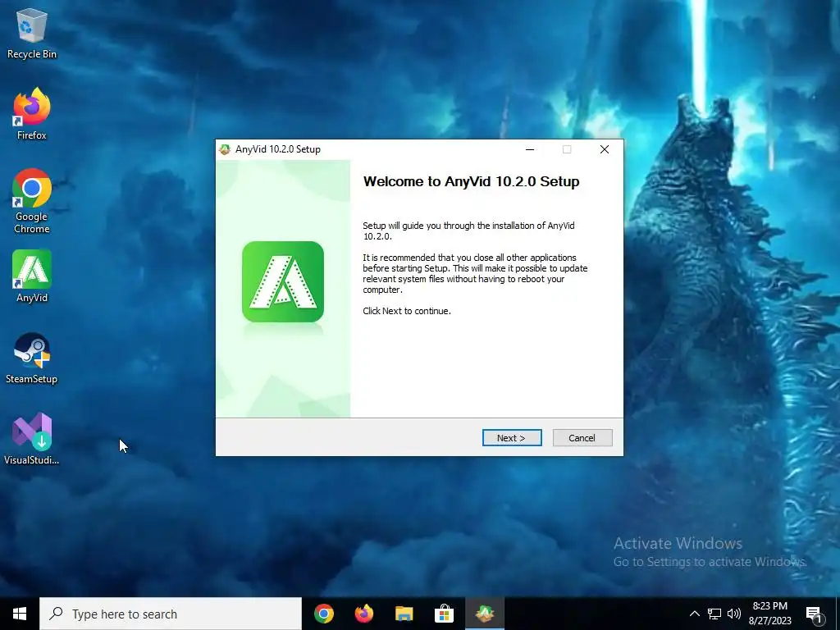Open volume control tray icon
Screen dimensions: 840x630
tap(734, 614)
